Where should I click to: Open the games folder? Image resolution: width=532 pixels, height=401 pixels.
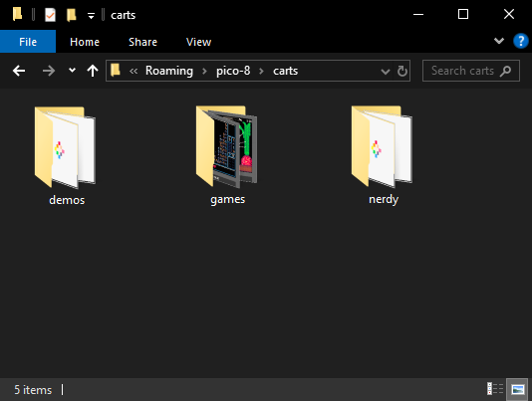point(227,154)
